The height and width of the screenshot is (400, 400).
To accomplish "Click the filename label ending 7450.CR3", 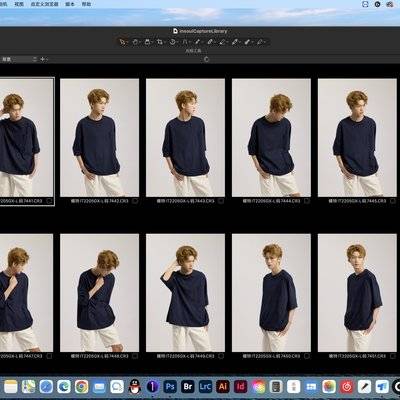I will (271, 356).
